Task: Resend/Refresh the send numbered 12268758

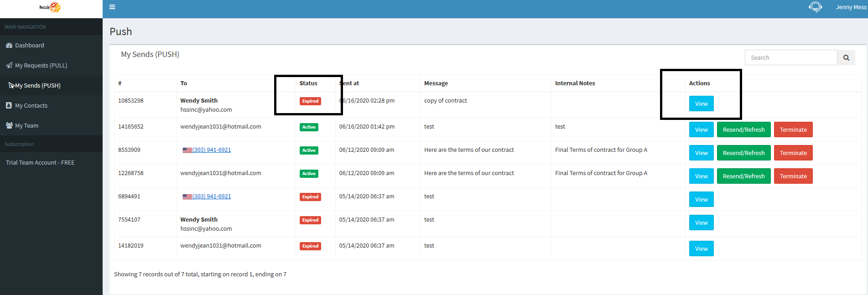Action: [743, 176]
